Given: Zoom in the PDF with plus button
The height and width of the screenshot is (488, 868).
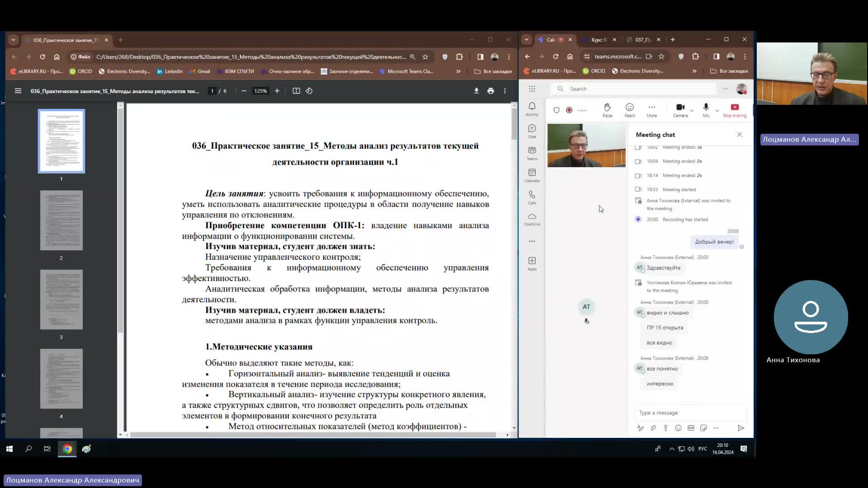Looking at the screenshot, I should tap(277, 91).
